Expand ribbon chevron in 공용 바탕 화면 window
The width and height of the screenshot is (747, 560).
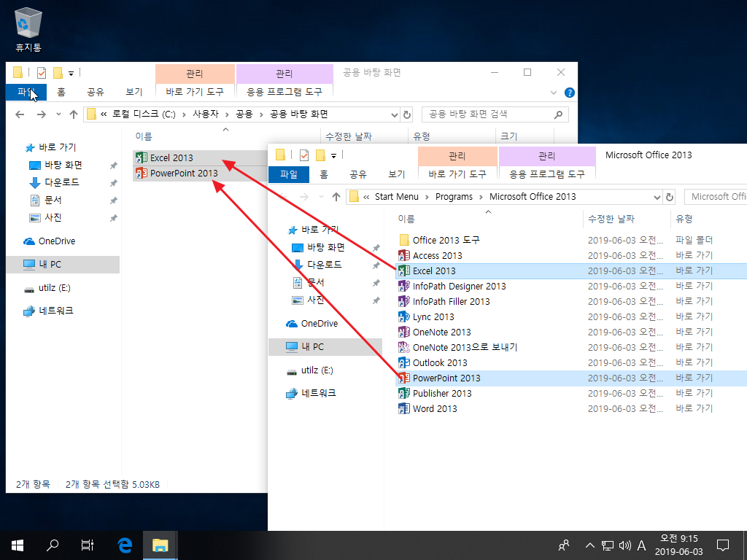554,93
